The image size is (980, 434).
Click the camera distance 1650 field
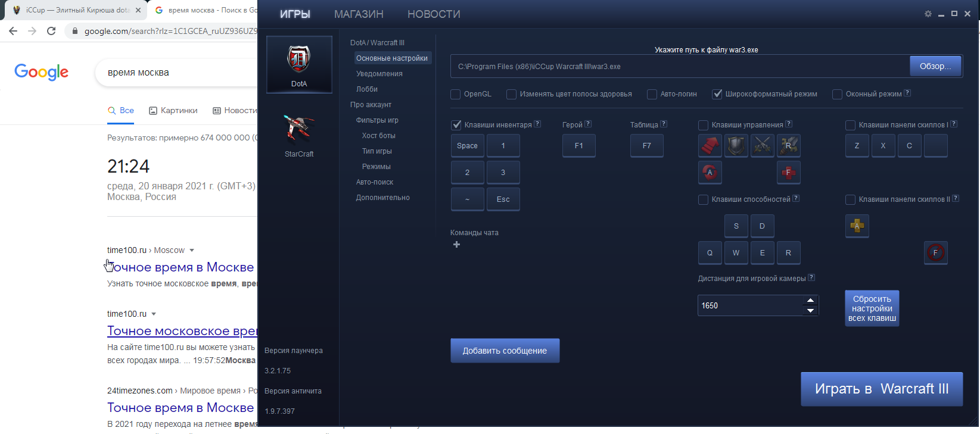click(x=751, y=305)
